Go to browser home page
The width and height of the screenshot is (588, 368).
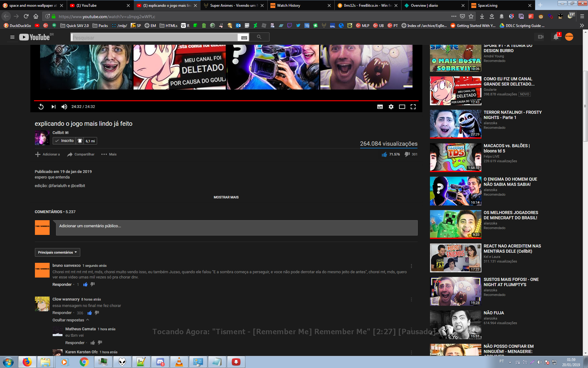[36, 16]
